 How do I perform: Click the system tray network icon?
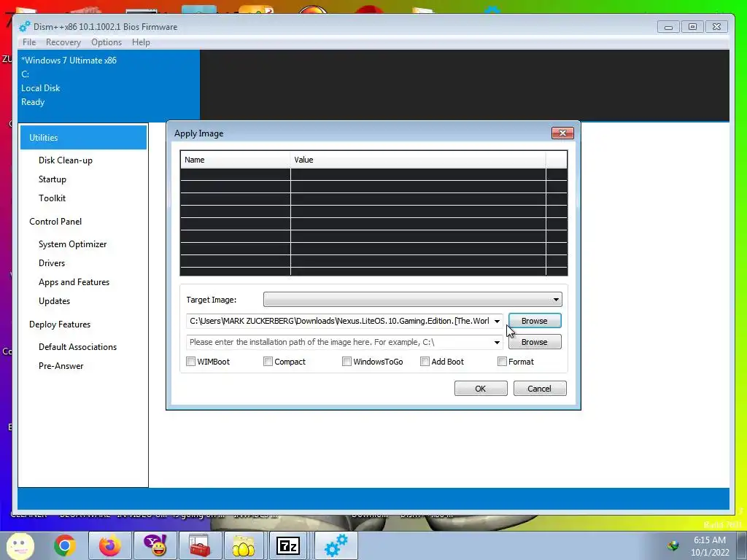[673, 545]
